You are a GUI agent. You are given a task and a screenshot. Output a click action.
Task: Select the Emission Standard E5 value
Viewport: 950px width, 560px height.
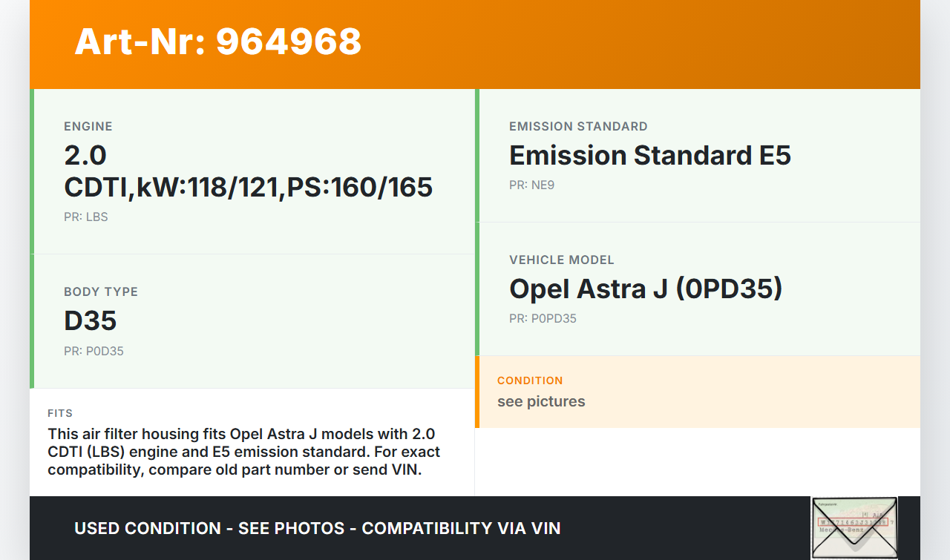pos(649,156)
